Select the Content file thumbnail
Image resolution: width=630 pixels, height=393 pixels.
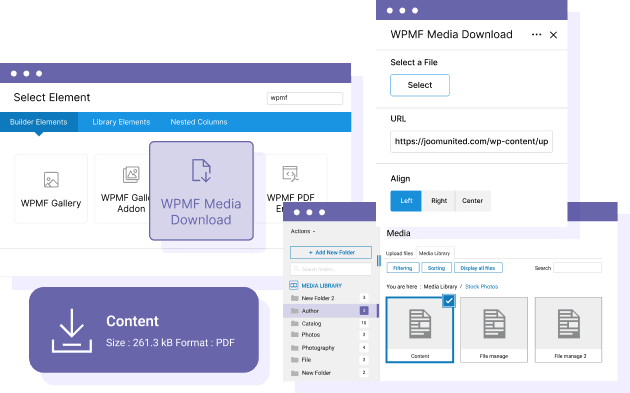(x=420, y=330)
